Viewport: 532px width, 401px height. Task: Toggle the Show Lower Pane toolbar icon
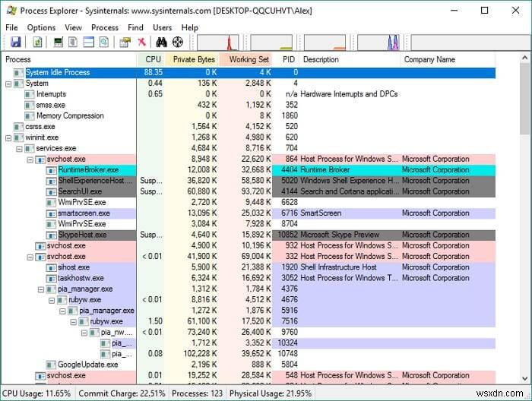tap(89, 42)
